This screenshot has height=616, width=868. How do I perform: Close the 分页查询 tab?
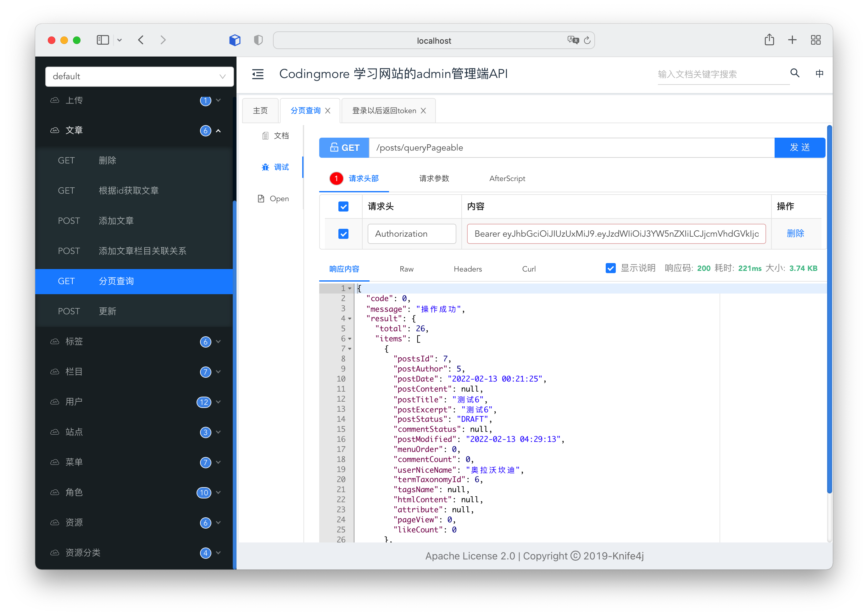click(x=328, y=111)
